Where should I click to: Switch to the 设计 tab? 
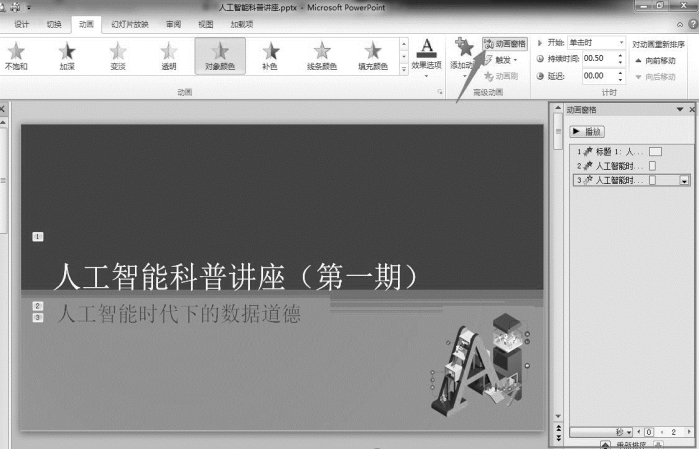[21, 25]
